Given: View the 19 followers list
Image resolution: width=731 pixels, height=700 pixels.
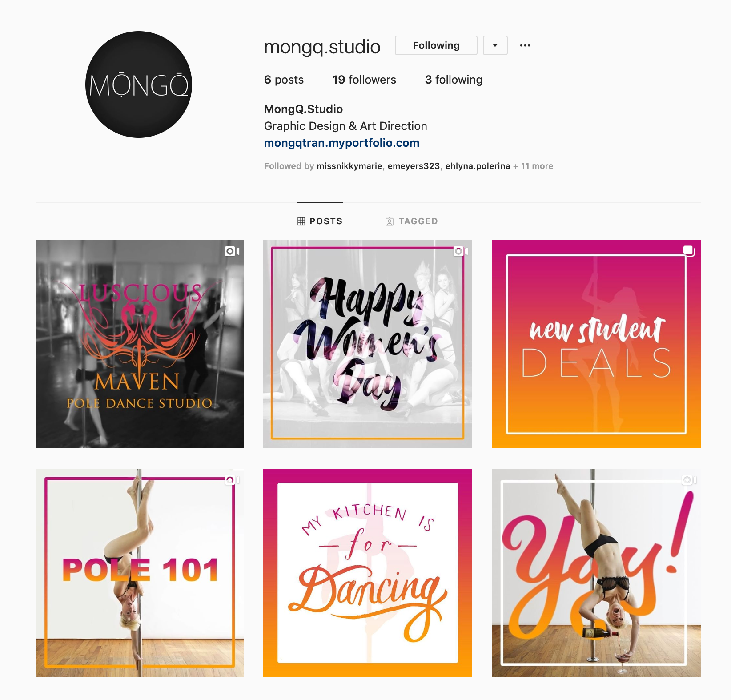Looking at the screenshot, I should point(364,80).
